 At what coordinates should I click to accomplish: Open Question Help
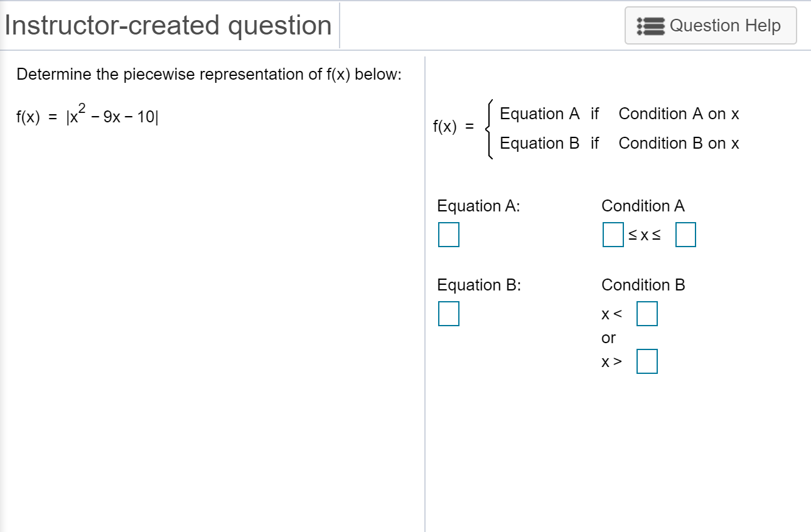[710, 25]
